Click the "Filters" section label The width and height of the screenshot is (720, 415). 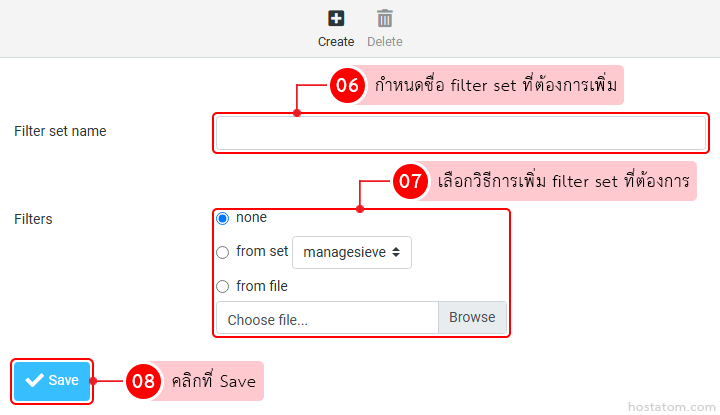33,218
